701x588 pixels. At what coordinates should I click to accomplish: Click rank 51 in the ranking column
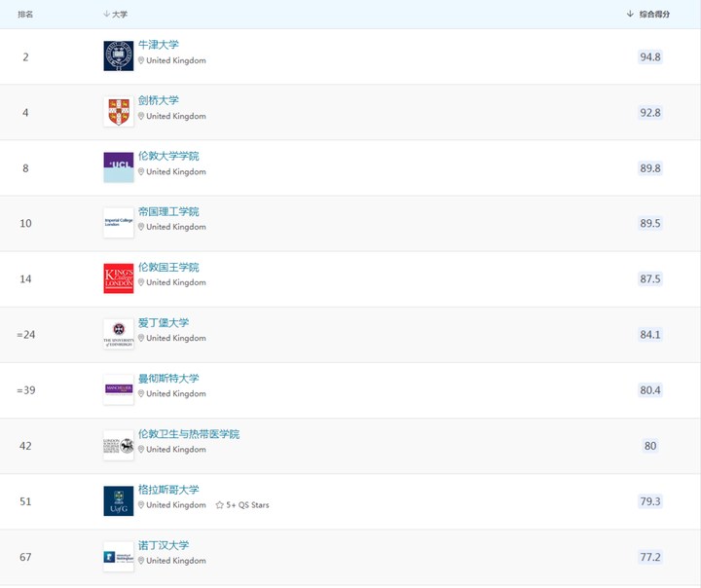pyautogui.click(x=25, y=501)
